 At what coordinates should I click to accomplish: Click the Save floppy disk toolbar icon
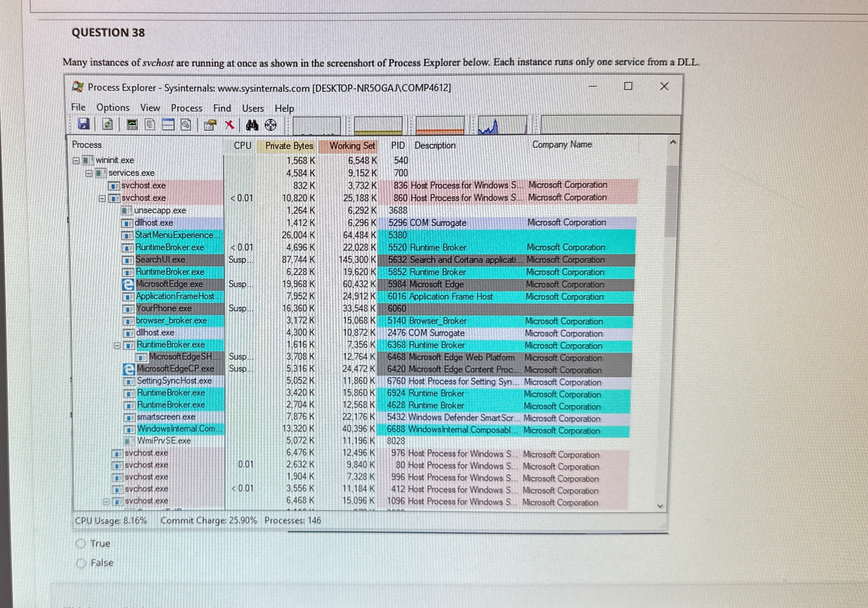[x=83, y=124]
